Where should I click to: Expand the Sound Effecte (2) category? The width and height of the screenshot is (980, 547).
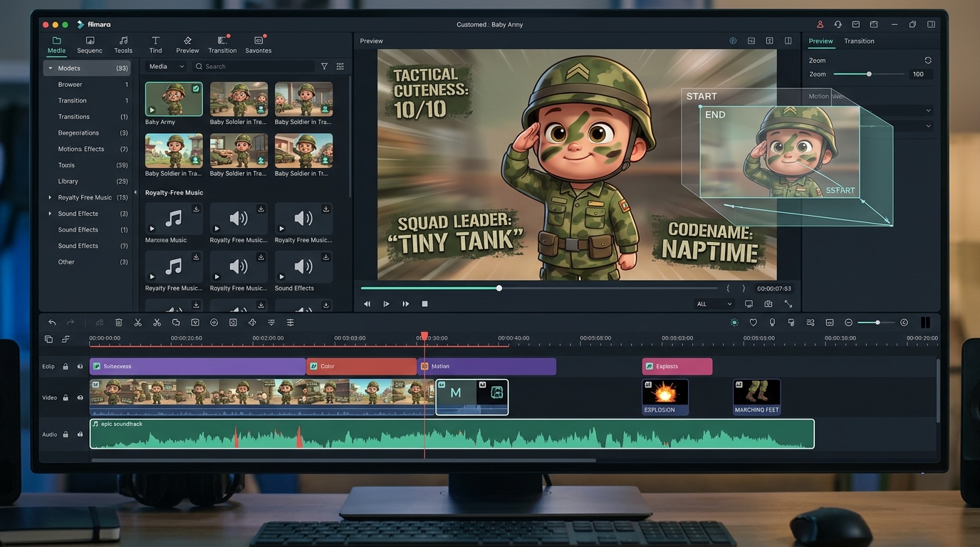[x=50, y=214]
